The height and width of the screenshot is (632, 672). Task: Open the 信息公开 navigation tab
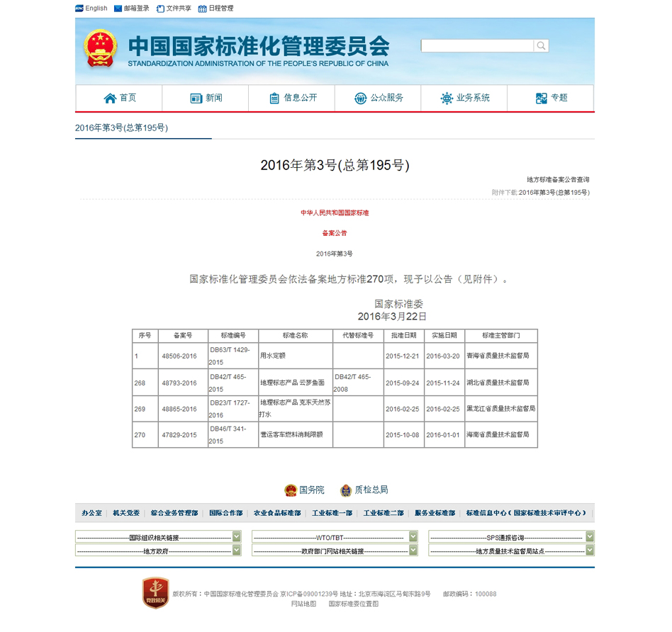pyautogui.click(x=292, y=98)
